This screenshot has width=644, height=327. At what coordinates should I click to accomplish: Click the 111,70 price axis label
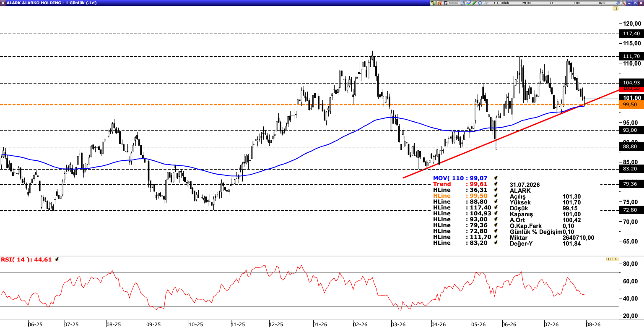631,56
